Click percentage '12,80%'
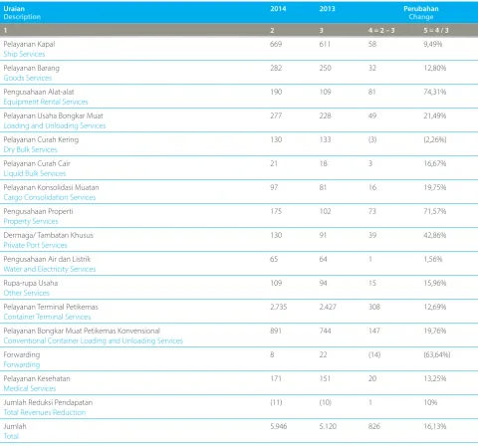This screenshot has width=478, height=448. pos(435,68)
